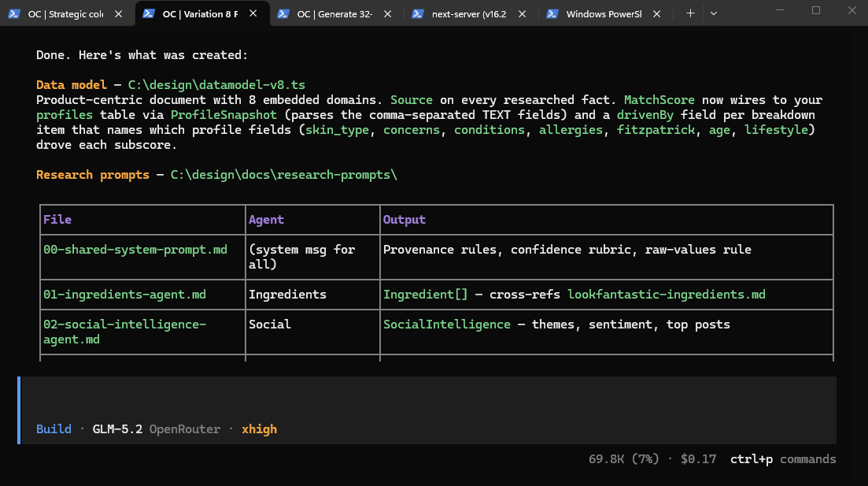Click PowerShell icon on OC | Strategic tab

[14, 14]
